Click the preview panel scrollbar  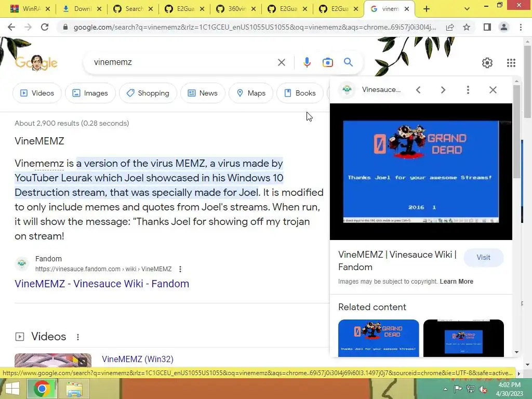(x=516, y=131)
